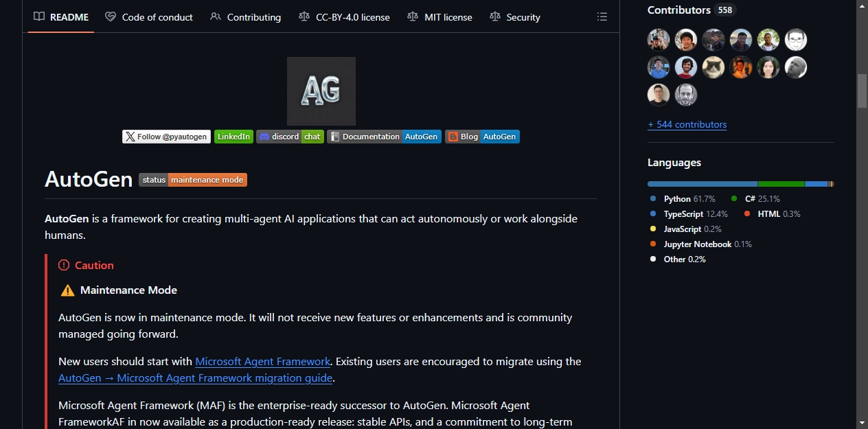Open the README tab
The image size is (868, 429).
(x=61, y=16)
